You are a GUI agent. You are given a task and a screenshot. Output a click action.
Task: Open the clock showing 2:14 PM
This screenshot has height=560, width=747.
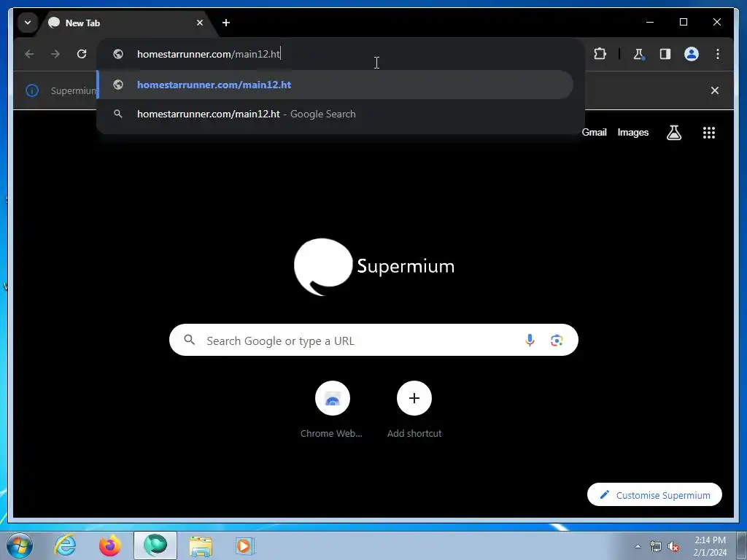click(710, 545)
